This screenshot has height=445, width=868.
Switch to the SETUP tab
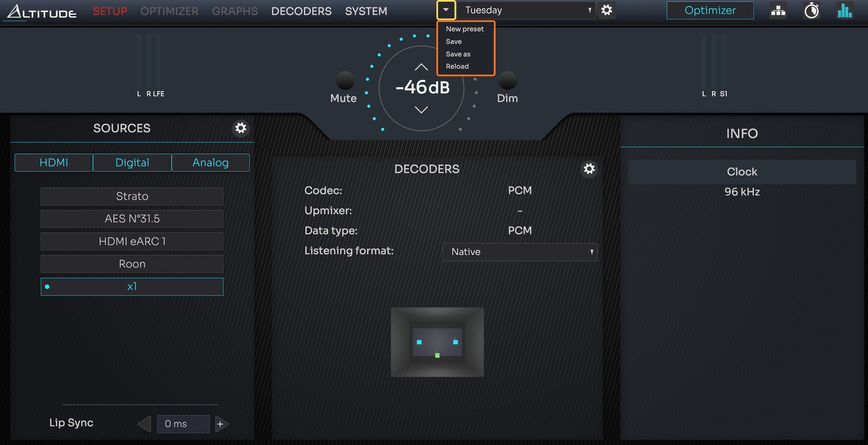(x=110, y=11)
